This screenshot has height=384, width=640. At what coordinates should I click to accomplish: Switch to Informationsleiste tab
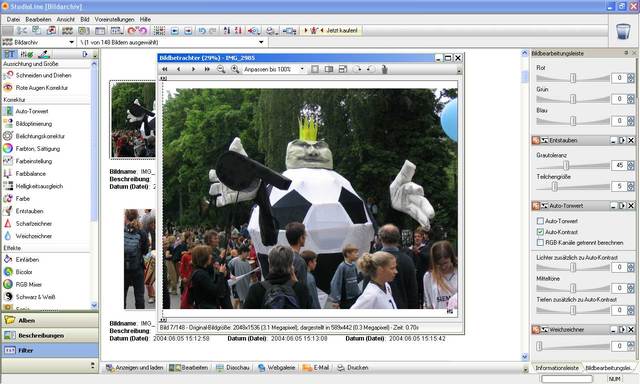557,368
